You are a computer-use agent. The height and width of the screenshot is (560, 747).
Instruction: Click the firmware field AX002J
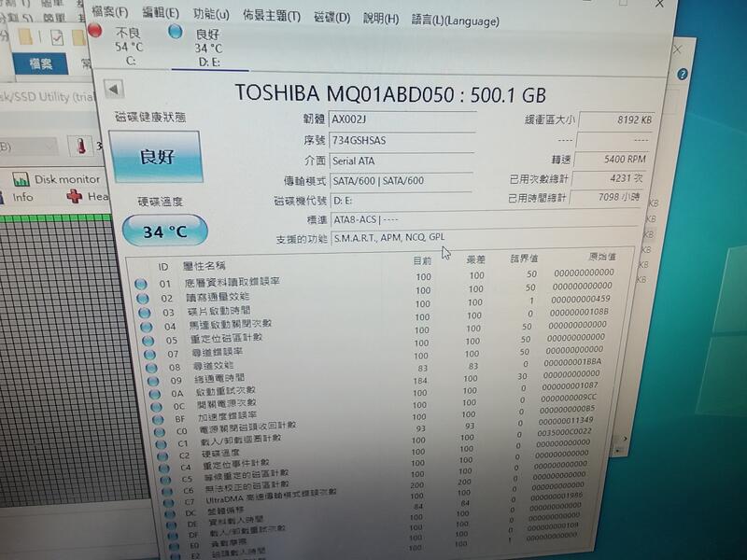tap(402, 119)
